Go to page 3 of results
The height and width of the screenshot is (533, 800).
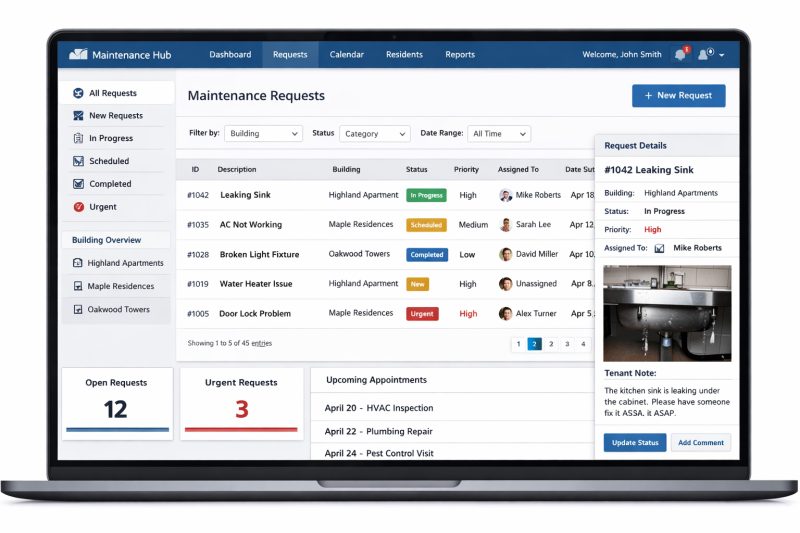point(567,344)
